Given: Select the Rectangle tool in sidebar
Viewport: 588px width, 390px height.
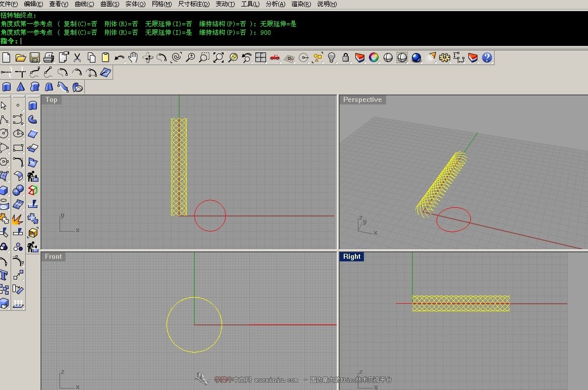Looking at the screenshot, I should click(x=18, y=148).
